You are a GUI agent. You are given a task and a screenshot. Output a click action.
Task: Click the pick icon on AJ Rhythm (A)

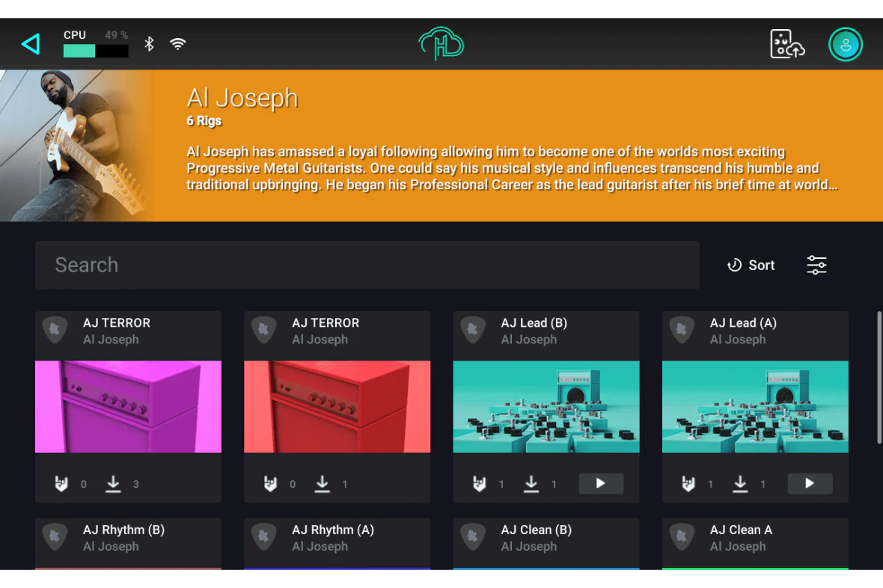point(264,536)
